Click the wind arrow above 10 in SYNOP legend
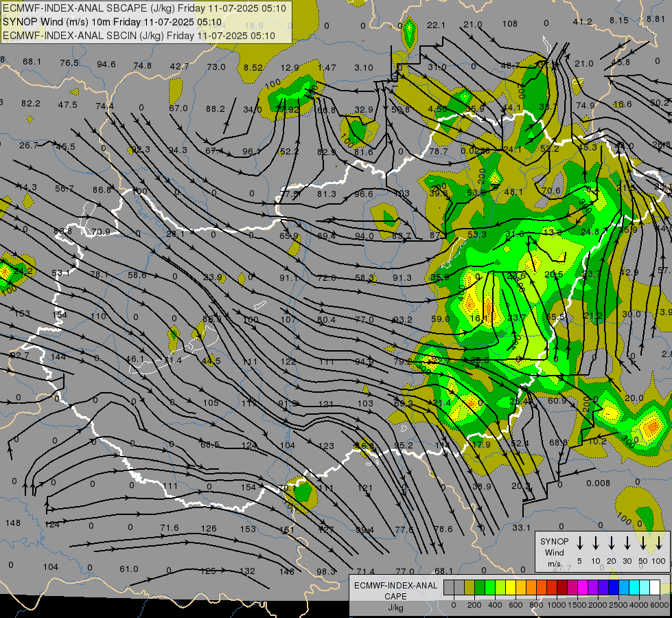 click(596, 543)
